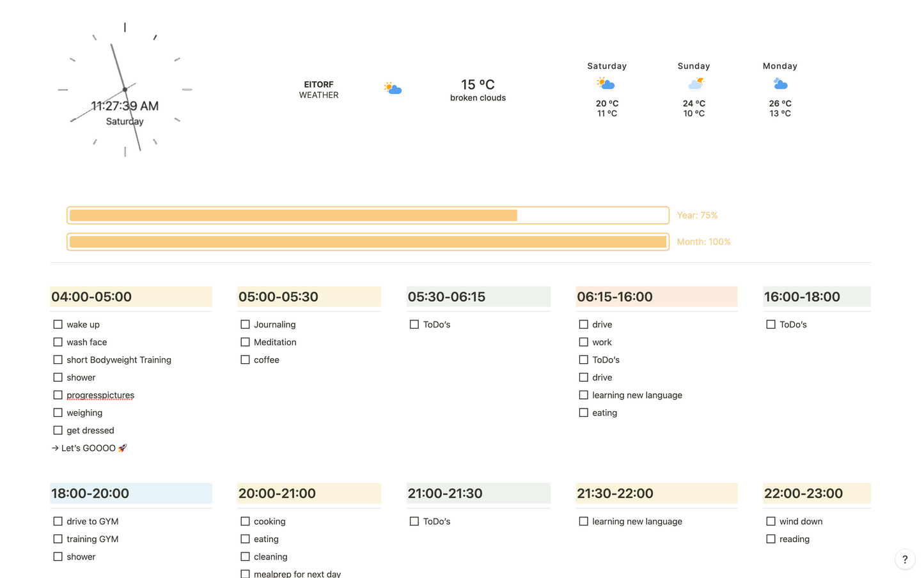The width and height of the screenshot is (924, 578).
Task: Click Sunday's weather forecast icon
Action: tap(694, 83)
